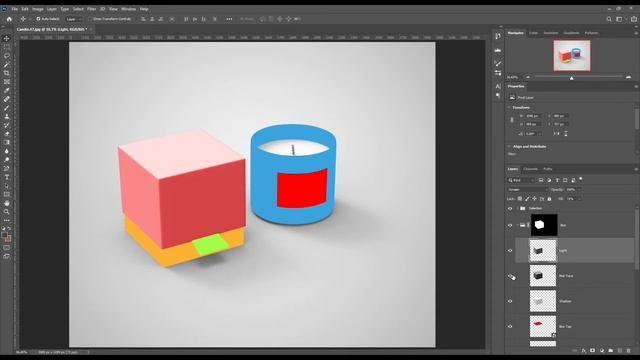Image resolution: width=640 pixels, height=360 pixels.
Task: Hide the Box group layer
Action: click(x=510, y=225)
